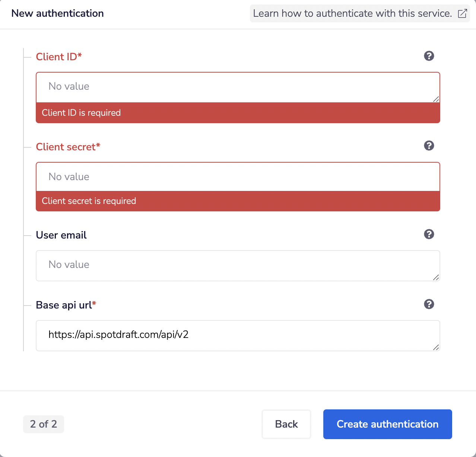Click the Base api url text field

coord(238,335)
